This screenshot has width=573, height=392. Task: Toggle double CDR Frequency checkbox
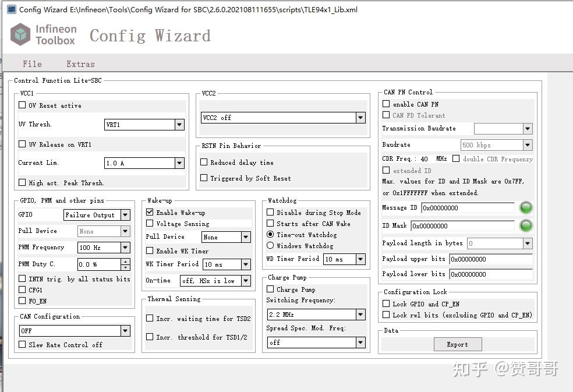(x=456, y=158)
